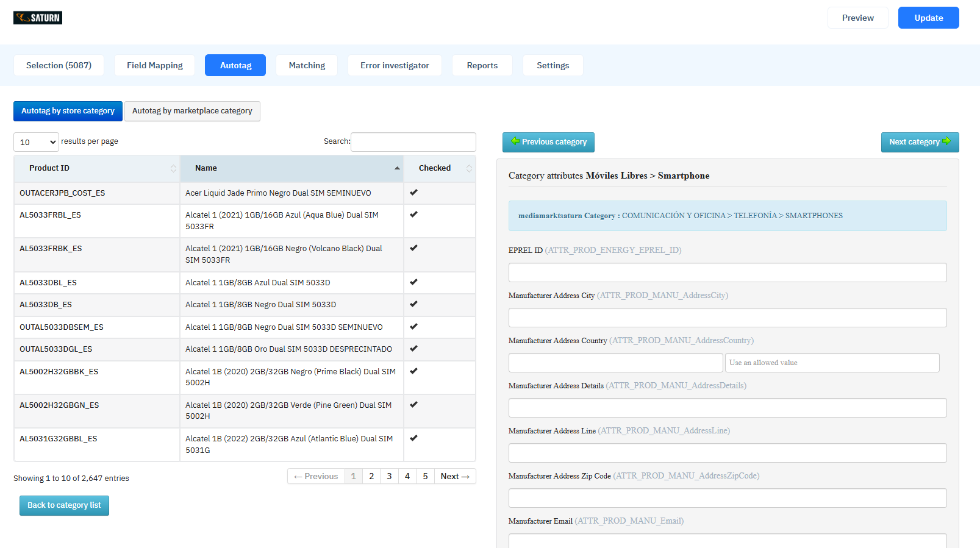Go to the Matching tab

click(307, 65)
